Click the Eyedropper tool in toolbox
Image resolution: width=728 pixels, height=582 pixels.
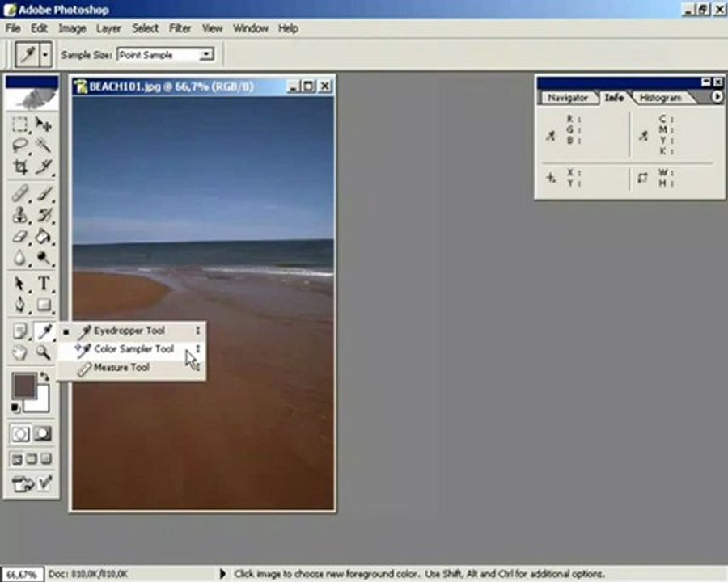click(44, 331)
